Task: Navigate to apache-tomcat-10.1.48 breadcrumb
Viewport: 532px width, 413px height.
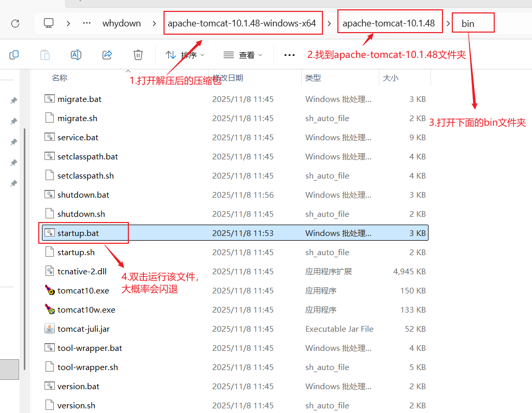Action: (x=389, y=23)
